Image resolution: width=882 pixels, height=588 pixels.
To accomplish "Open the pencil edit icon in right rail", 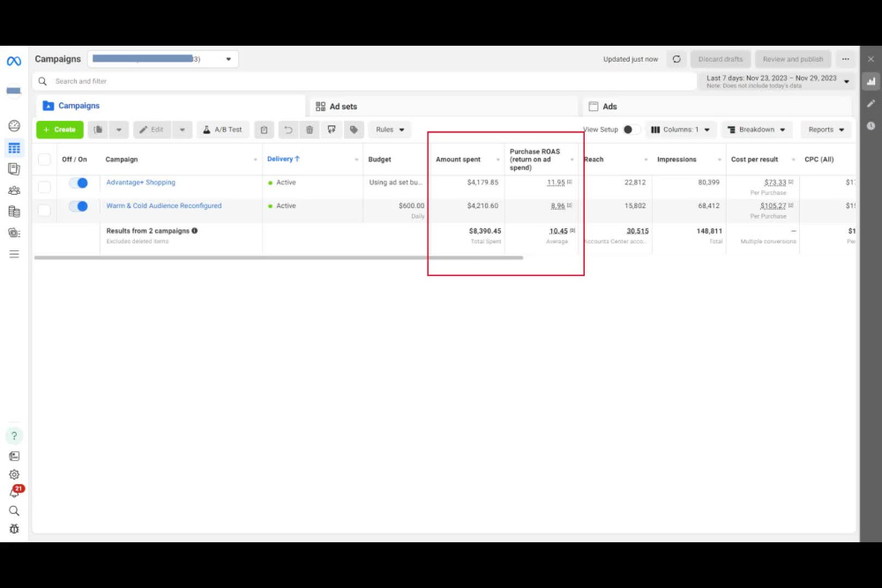I will coord(871,103).
